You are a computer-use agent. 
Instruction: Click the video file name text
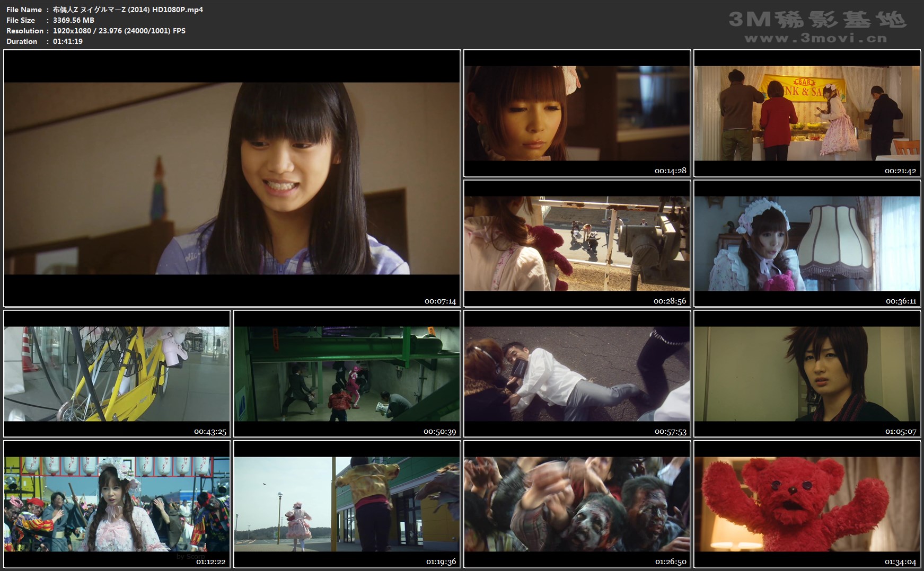[128, 10]
